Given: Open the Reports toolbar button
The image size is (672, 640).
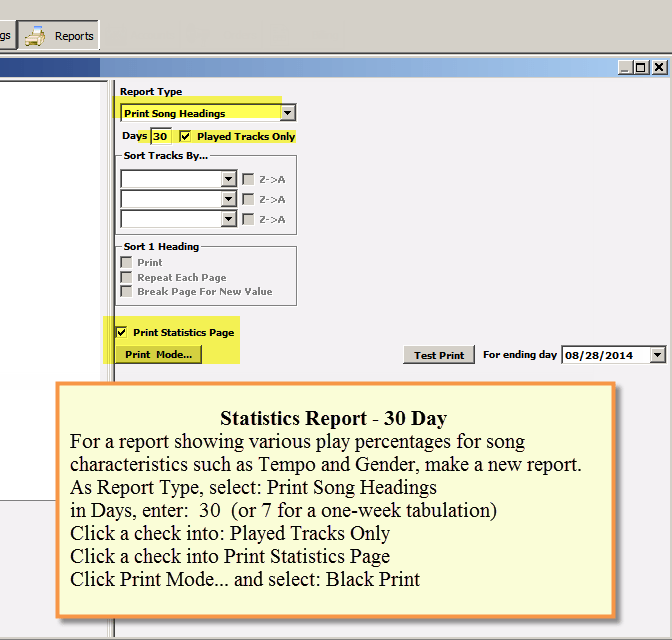Looking at the screenshot, I should (58, 36).
